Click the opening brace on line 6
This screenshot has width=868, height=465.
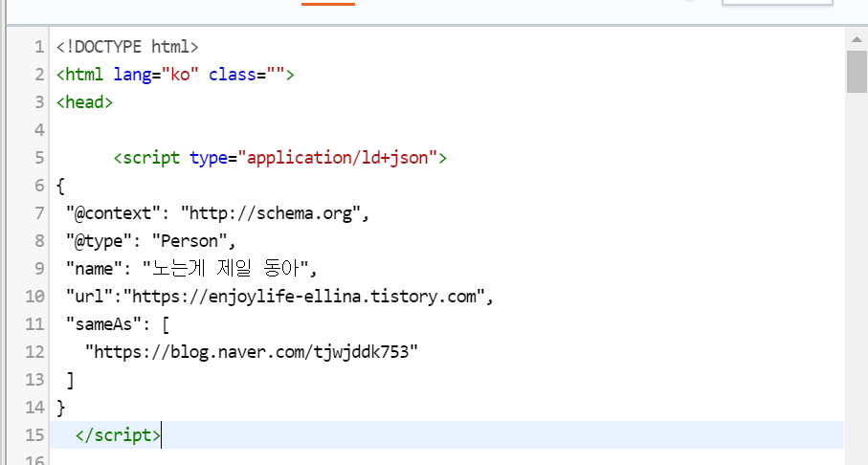61,186
